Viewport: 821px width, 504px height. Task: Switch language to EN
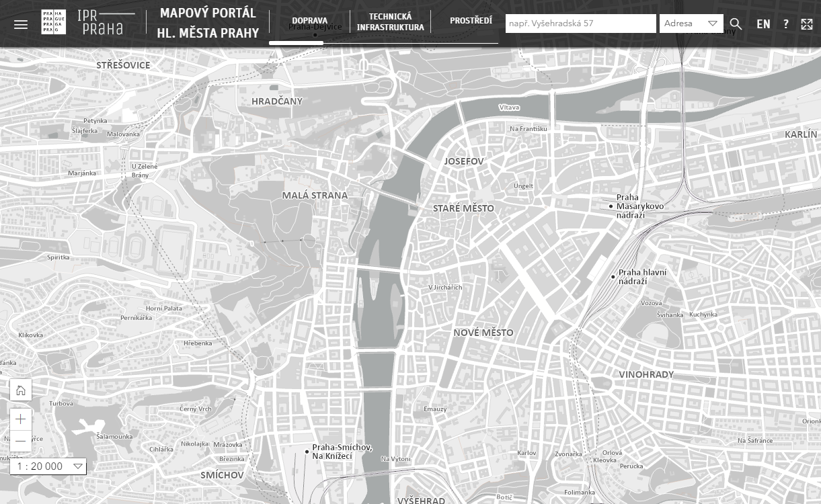click(x=763, y=24)
